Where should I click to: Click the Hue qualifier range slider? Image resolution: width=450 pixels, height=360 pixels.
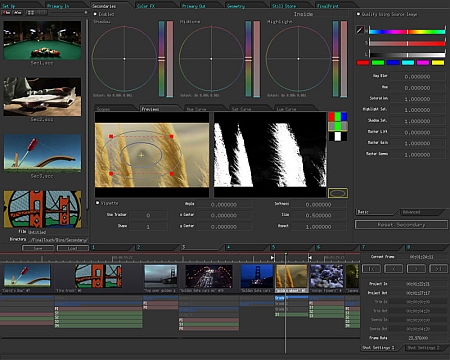(407, 32)
